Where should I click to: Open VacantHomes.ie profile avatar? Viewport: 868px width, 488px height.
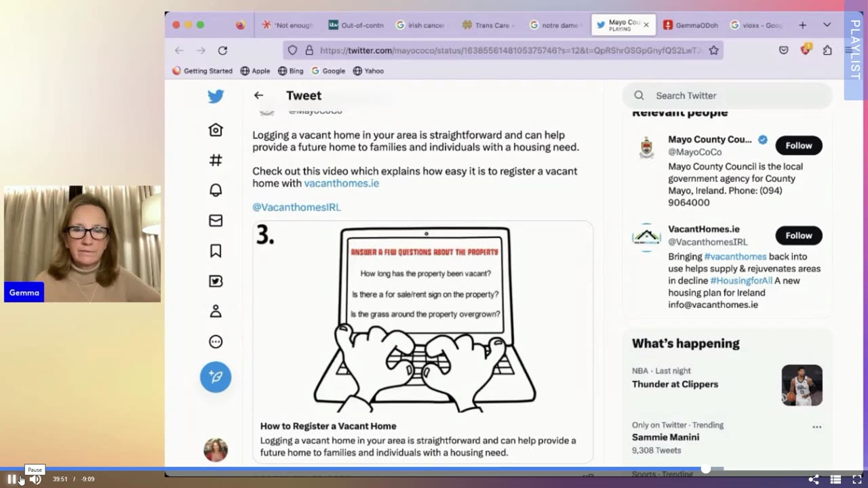647,237
